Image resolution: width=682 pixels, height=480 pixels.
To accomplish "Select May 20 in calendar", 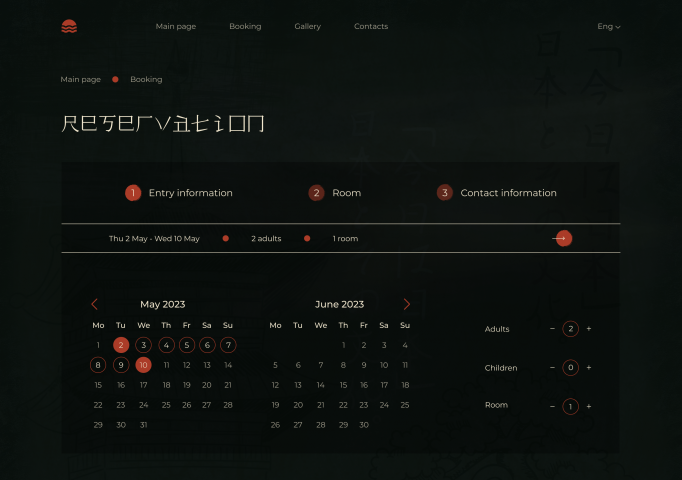I will coord(207,385).
